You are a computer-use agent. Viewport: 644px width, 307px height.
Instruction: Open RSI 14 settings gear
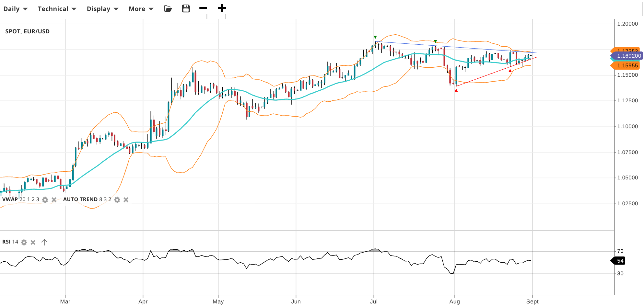[x=24, y=242]
